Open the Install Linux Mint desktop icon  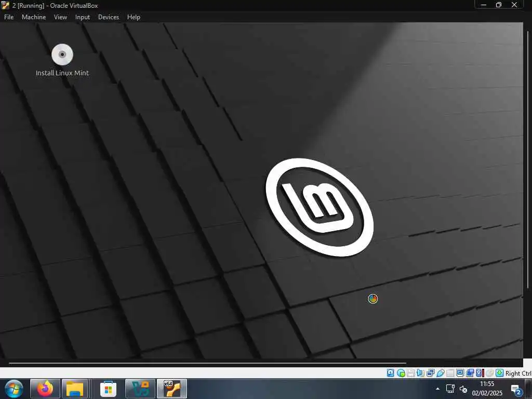point(62,60)
